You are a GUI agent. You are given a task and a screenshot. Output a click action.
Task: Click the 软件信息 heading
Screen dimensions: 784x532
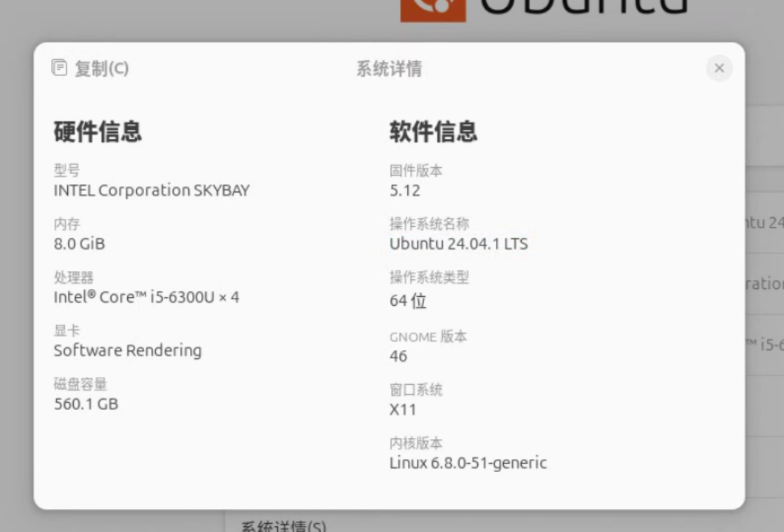[434, 132]
